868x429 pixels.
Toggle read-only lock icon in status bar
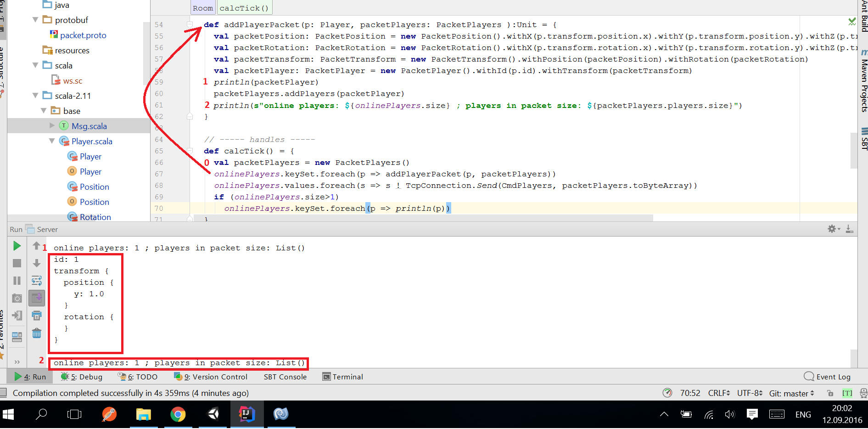(x=830, y=393)
